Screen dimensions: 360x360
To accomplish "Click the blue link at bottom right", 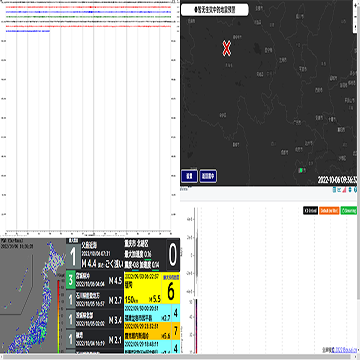I will pyautogui.click(x=345, y=350).
